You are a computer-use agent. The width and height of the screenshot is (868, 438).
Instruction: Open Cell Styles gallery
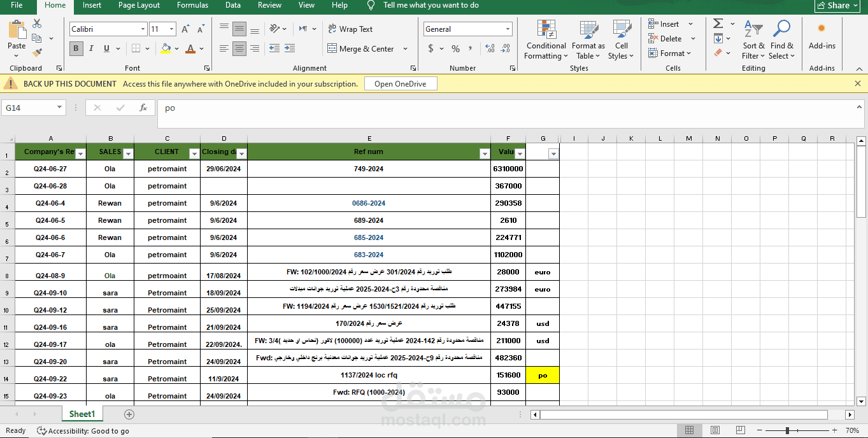coord(621,39)
